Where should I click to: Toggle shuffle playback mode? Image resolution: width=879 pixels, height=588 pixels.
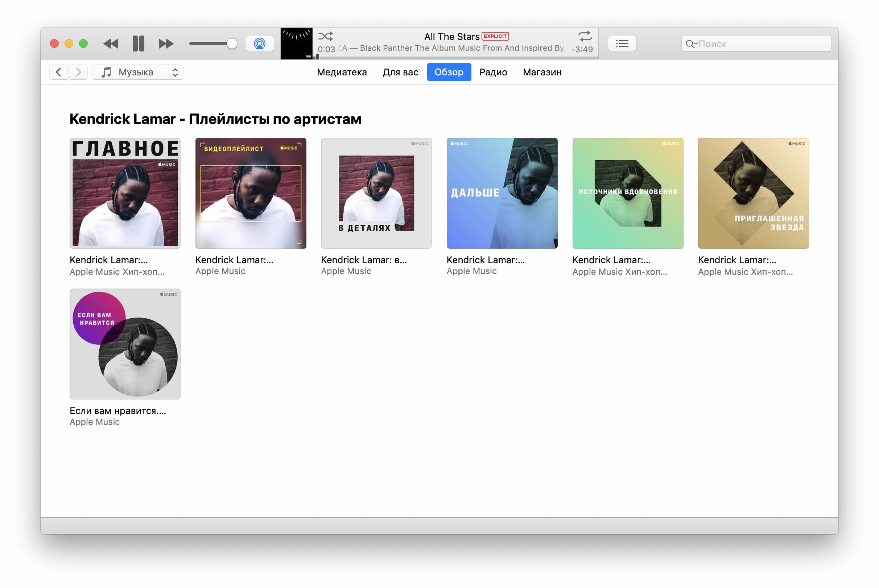(326, 36)
